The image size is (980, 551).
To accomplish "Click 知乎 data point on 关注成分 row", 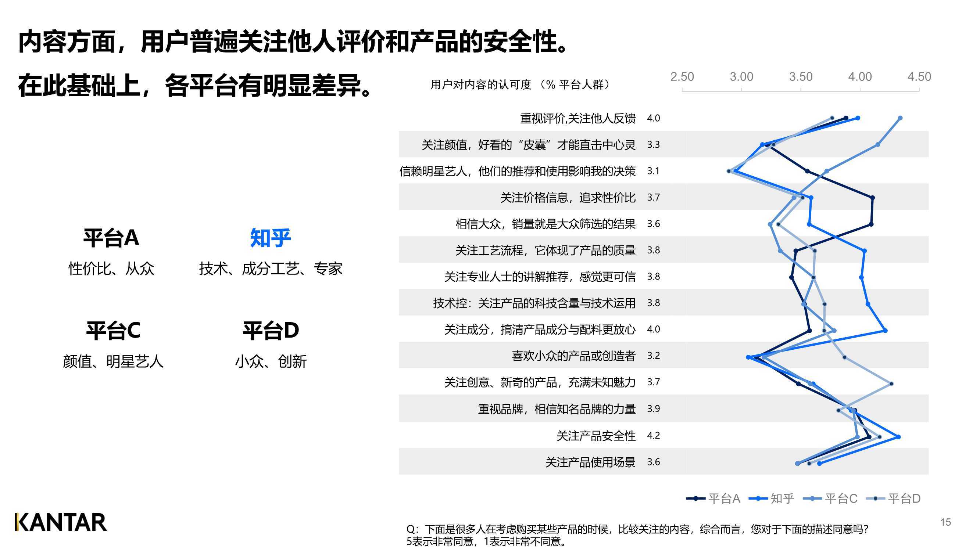I will coord(885,331).
